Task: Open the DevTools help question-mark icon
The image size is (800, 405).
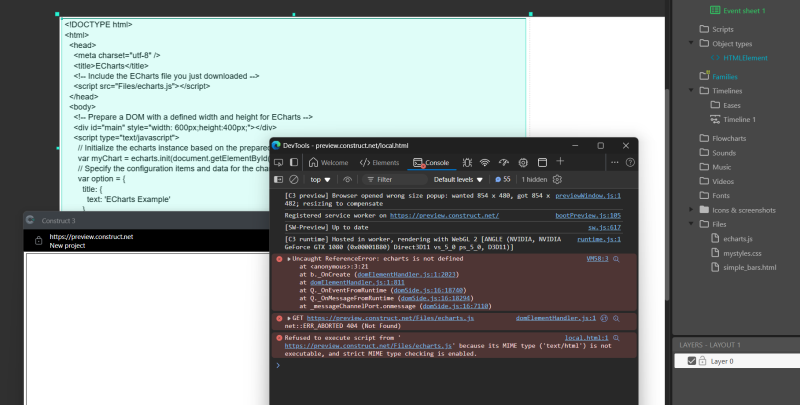Action: click(x=630, y=162)
